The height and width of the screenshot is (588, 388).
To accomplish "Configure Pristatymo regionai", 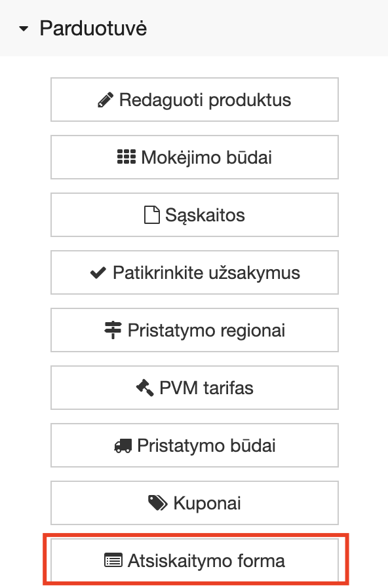I will point(194,330).
